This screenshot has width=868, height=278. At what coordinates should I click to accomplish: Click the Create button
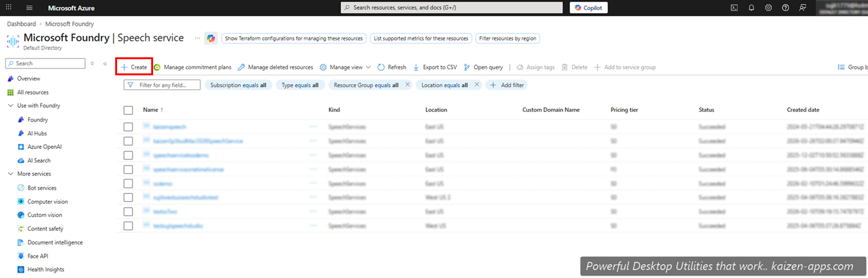(x=134, y=67)
